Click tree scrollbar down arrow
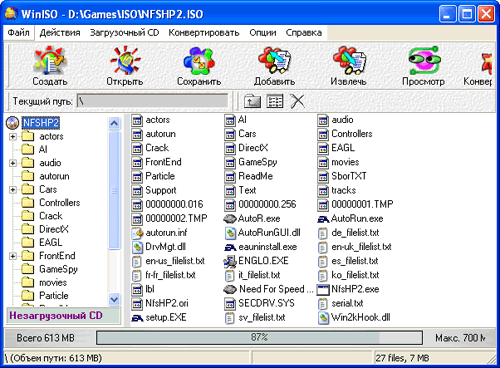The image size is (500, 368). (x=114, y=299)
